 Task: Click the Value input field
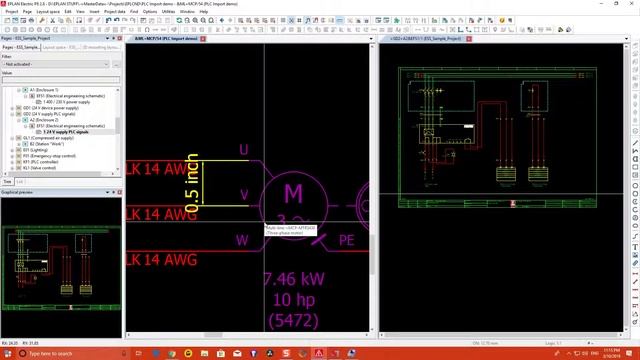point(61,80)
